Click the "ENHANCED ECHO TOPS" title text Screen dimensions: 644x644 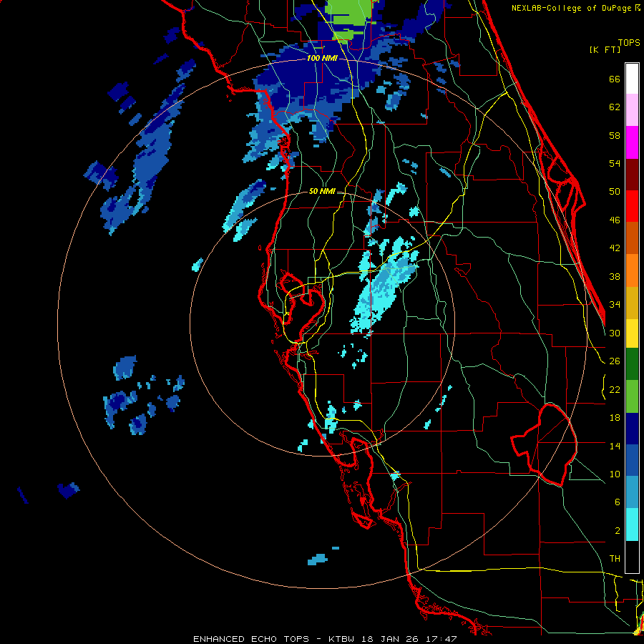[x=251, y=639]
